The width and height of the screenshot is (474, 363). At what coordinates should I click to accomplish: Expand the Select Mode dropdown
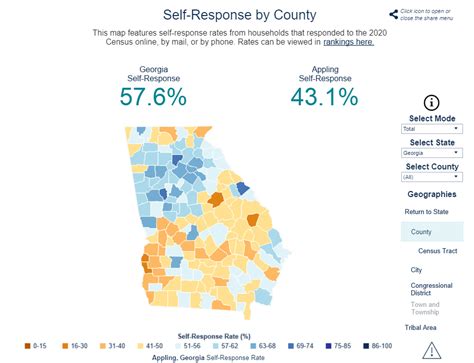click(432, 129)
